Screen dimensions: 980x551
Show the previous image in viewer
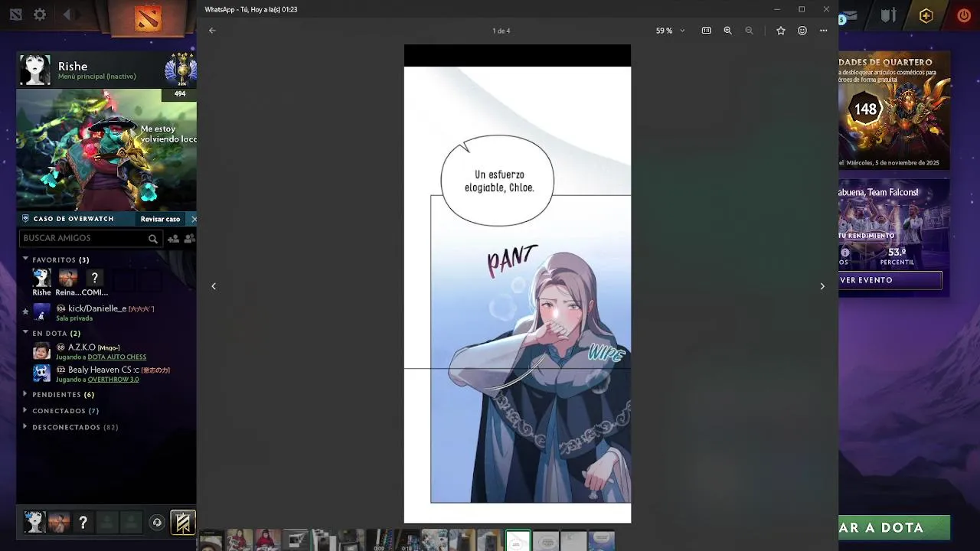click(214, 286)
